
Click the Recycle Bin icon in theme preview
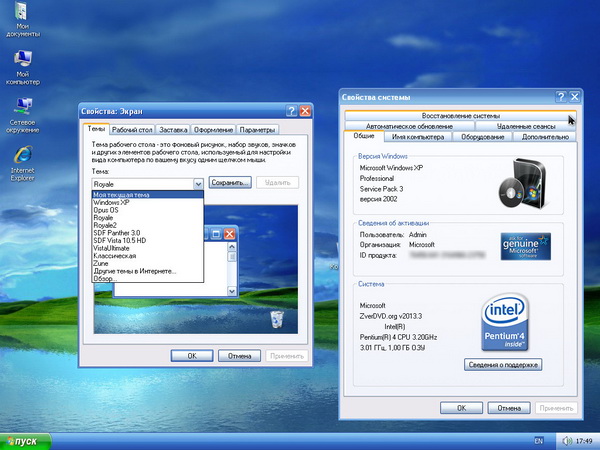(277, 318)
